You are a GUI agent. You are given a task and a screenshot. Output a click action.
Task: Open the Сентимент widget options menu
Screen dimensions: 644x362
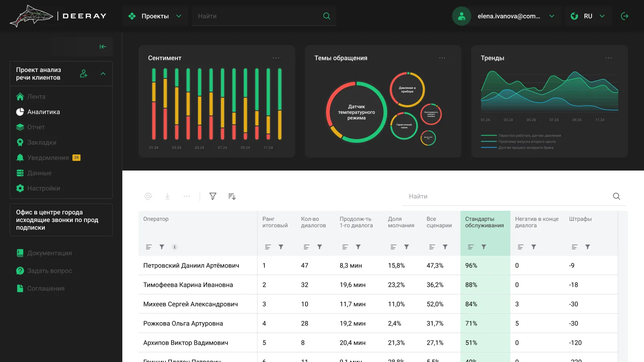click(276, 58)
